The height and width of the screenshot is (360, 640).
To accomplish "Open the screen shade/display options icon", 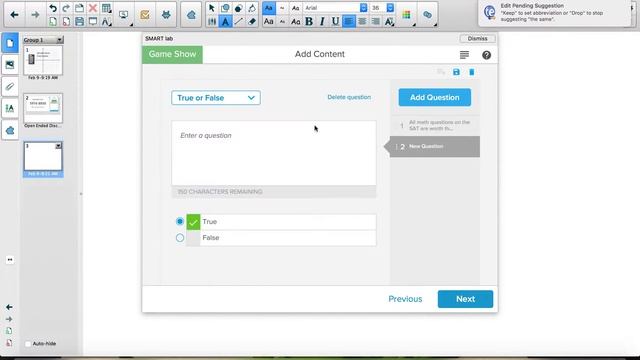I will (x=124, y=15).
